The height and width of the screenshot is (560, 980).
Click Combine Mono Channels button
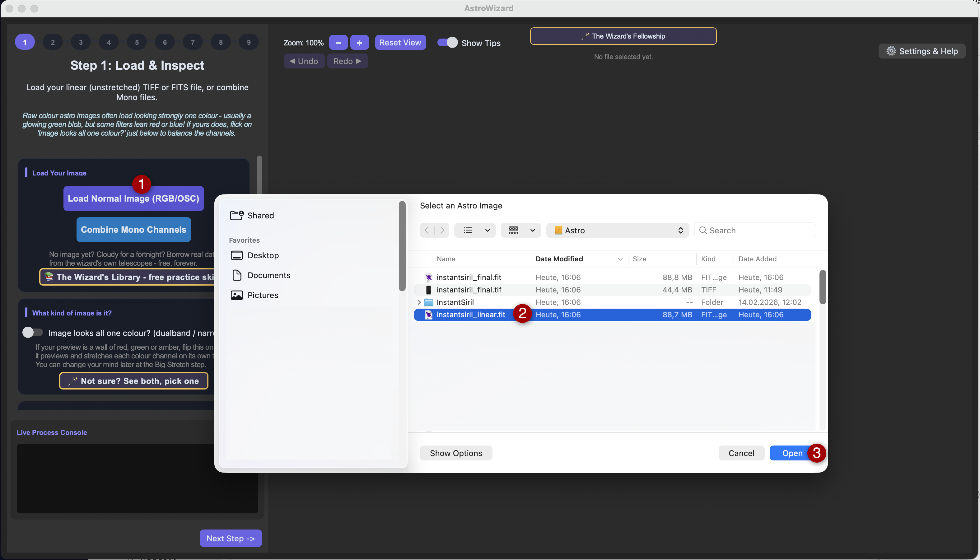(133, 230)
